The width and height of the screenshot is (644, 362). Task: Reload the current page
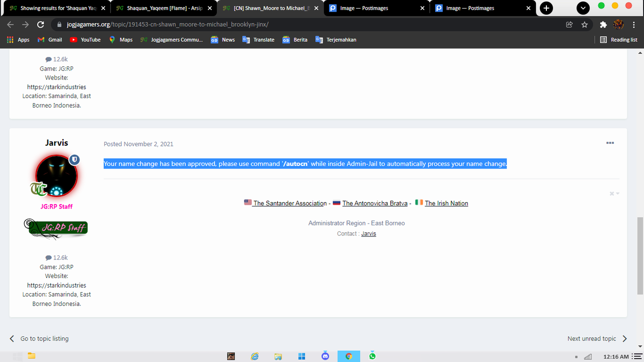coord(41,25)
